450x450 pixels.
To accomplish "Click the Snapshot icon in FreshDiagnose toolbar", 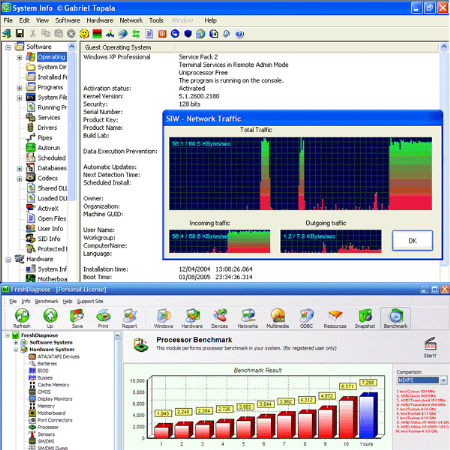I will click(365, 318).
